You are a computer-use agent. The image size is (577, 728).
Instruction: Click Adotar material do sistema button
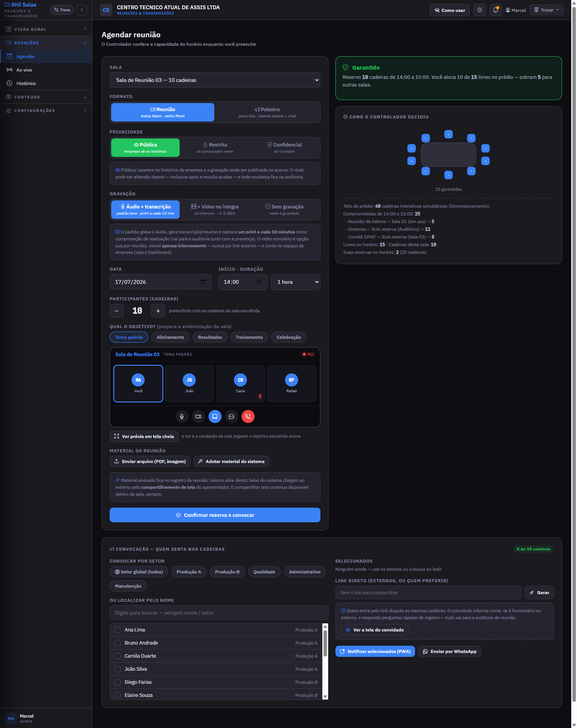(x=231, y=461)
